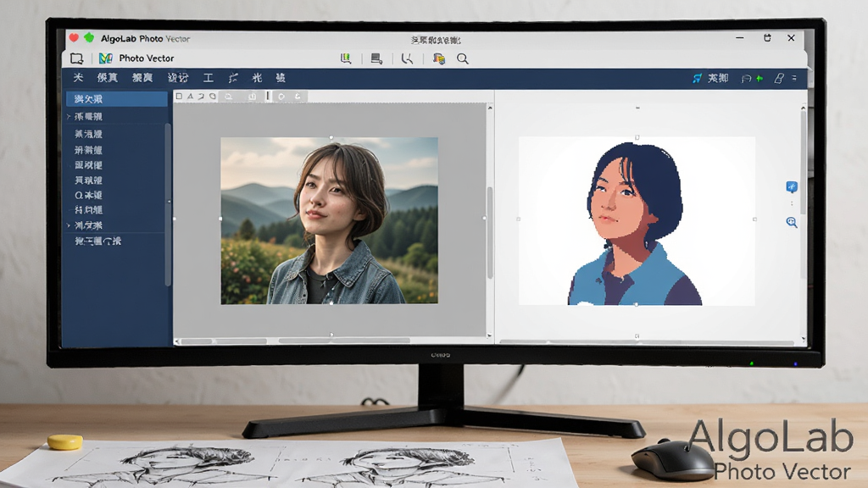Open the 光 menu in the dark menu bar
The image size is (868, 488).
coord(257,78)
